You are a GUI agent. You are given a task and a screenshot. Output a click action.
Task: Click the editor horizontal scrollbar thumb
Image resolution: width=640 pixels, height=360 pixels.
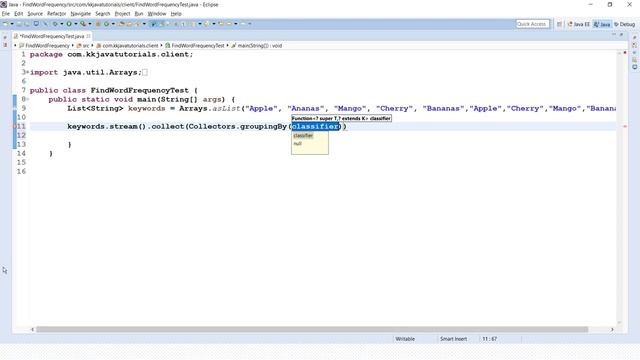pyautogui.click(x=312, y=329)
